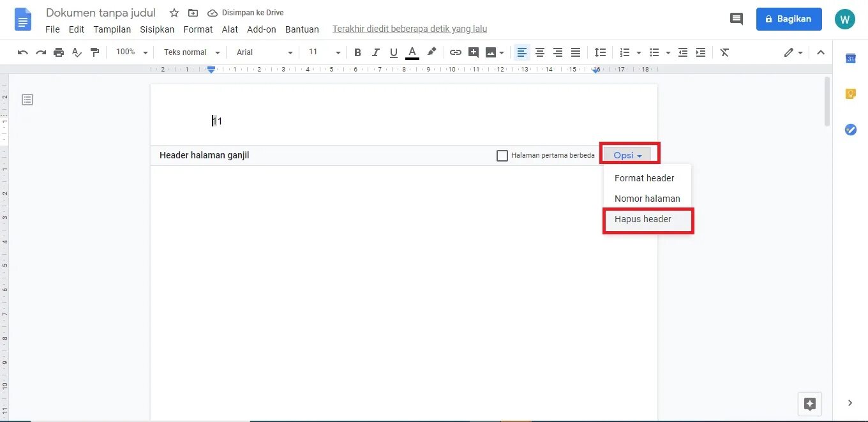Open the Add-on menu
Viewport: 868px width, 422px height.
click(x=262, y=29)
